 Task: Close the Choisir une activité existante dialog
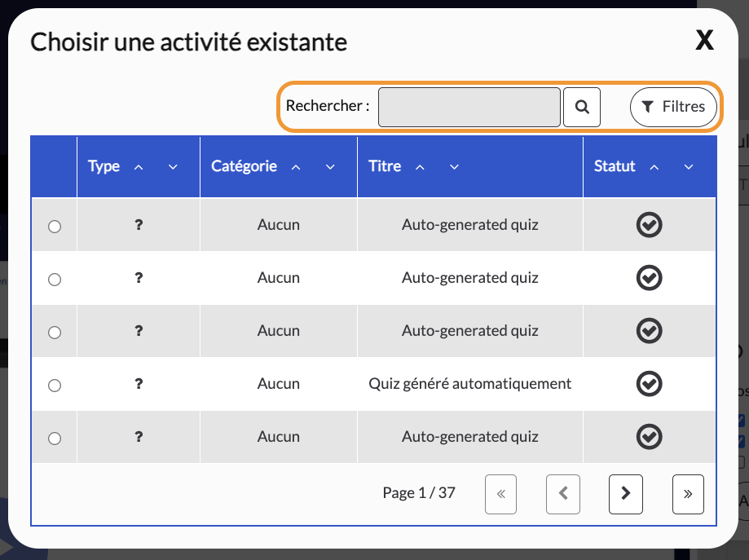click(704, 40)
